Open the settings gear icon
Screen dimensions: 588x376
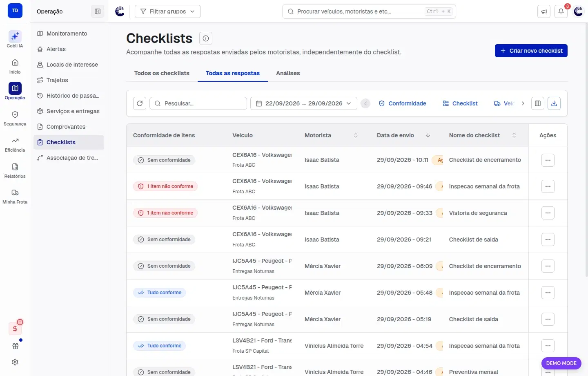pos(15,362)
